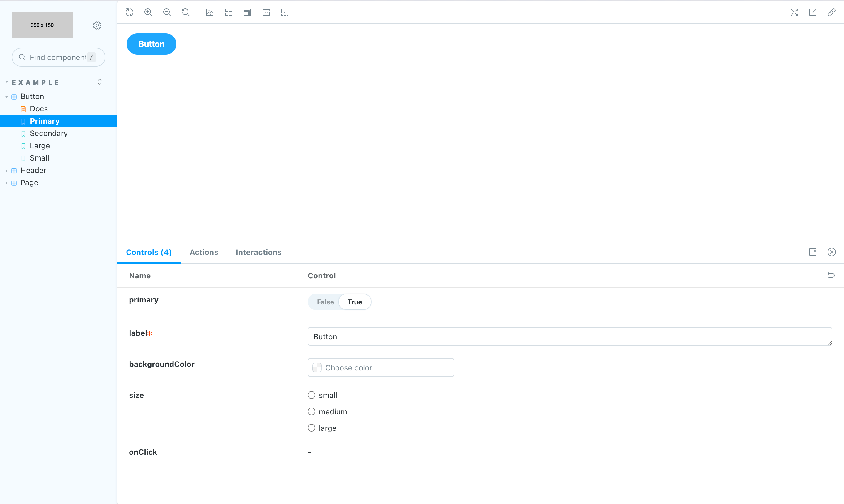
Task: Copy canvas link icon
Action: (831, 13)
